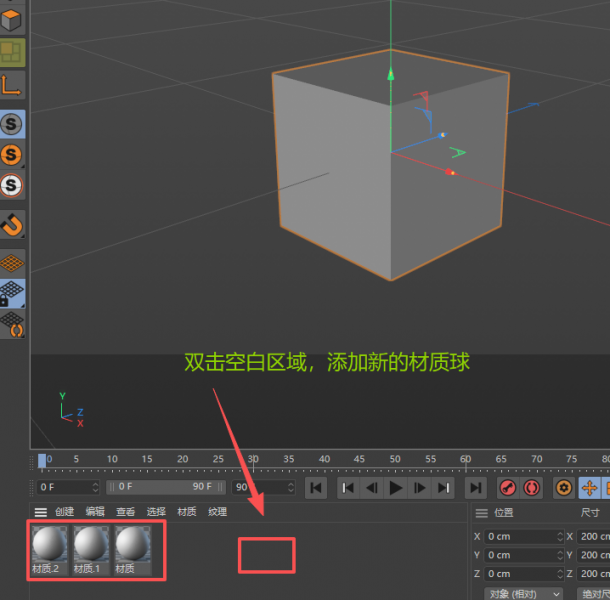Open the orange Workplane grid tool

click(12, 263)
